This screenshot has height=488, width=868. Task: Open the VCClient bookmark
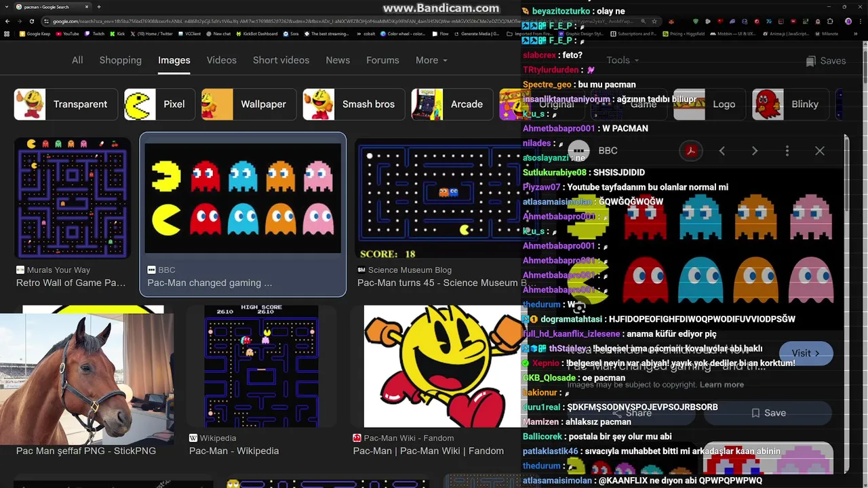coord(189,33)
